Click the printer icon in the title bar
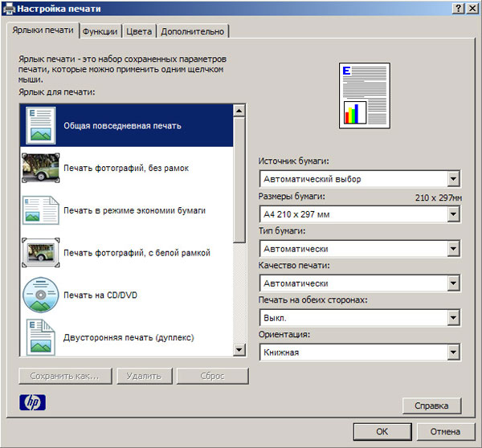The height and width of the screenshot is (448, 482). (9, 8)
